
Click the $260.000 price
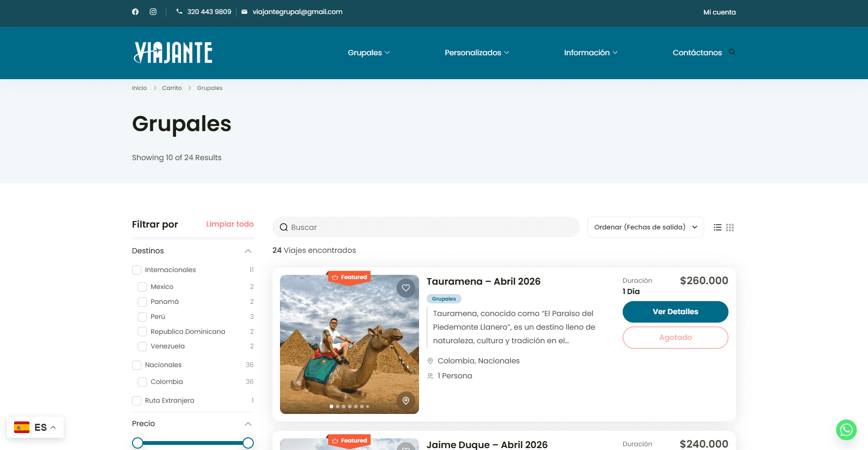point(704,280)
